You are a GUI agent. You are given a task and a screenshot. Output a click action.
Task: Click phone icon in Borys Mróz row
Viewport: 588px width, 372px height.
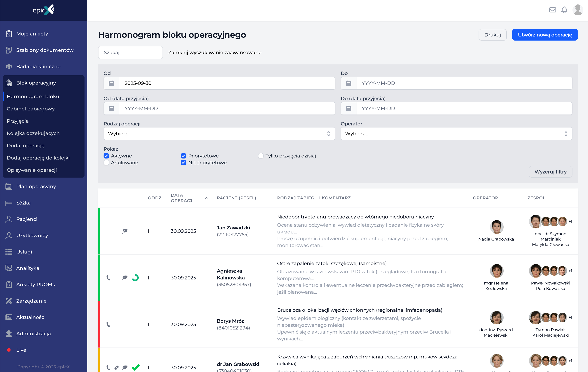(108, 324)
